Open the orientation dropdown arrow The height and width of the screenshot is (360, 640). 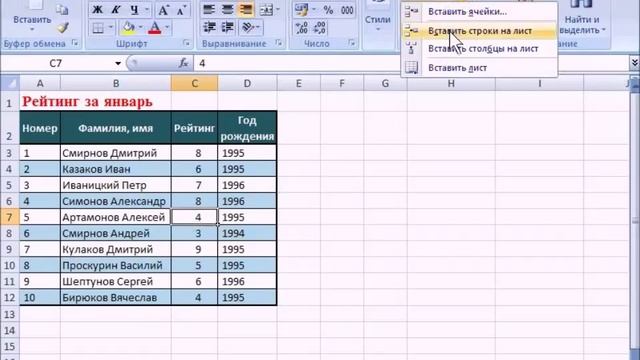coord(258,27)
